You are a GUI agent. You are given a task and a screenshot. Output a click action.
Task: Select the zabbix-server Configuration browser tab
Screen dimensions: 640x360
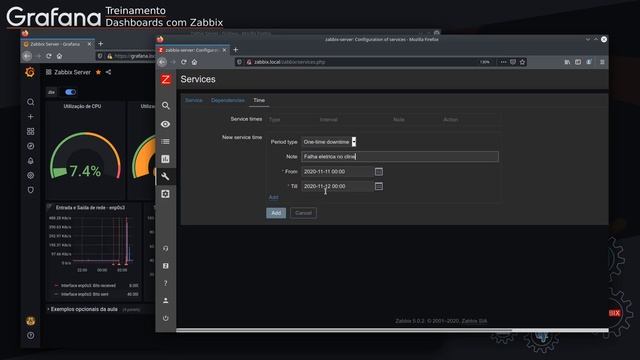point(193,50)
